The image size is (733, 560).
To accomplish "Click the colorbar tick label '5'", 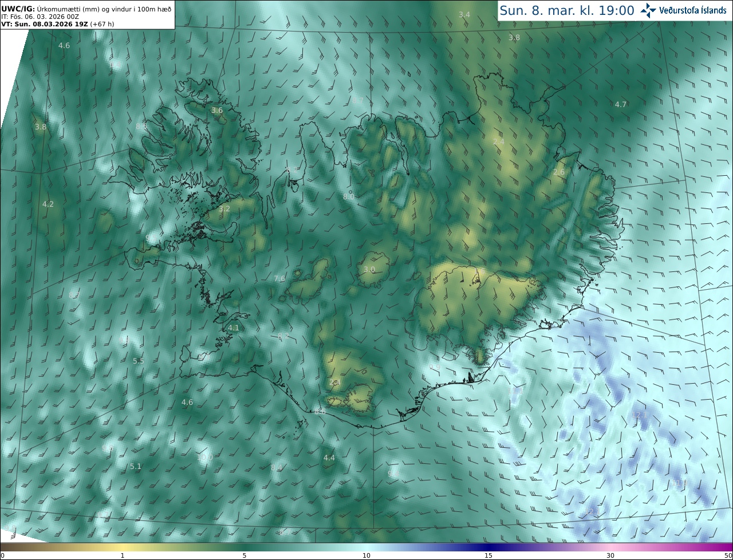I will click(245, 555).
